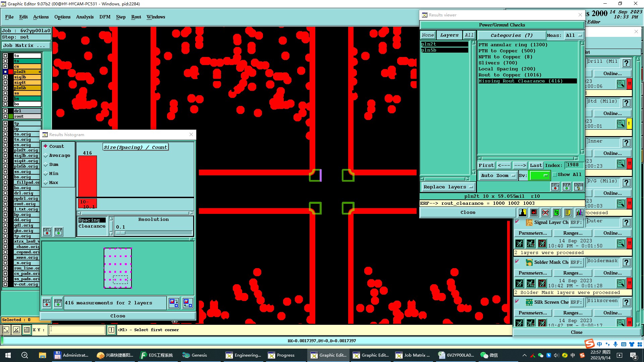The width and height of the screenshot is (644, 362).
Task: Toggle the pln2t layer visibility box
Action: coord(5,72)
